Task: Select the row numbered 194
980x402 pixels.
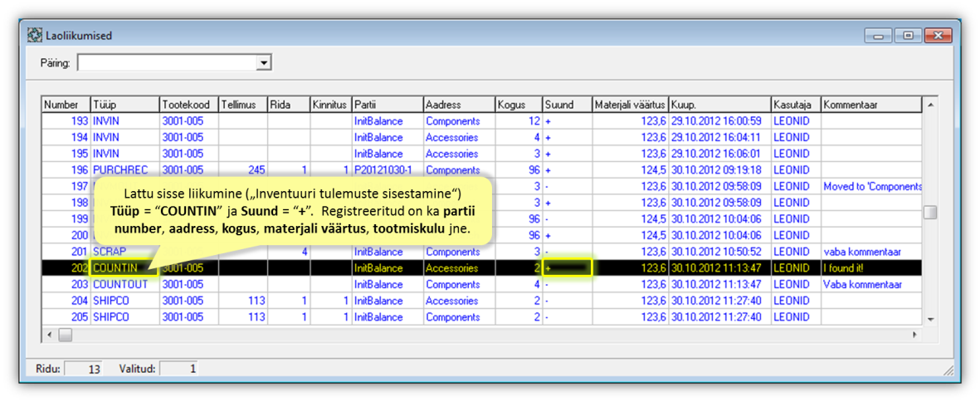Action: coord(481,137)
